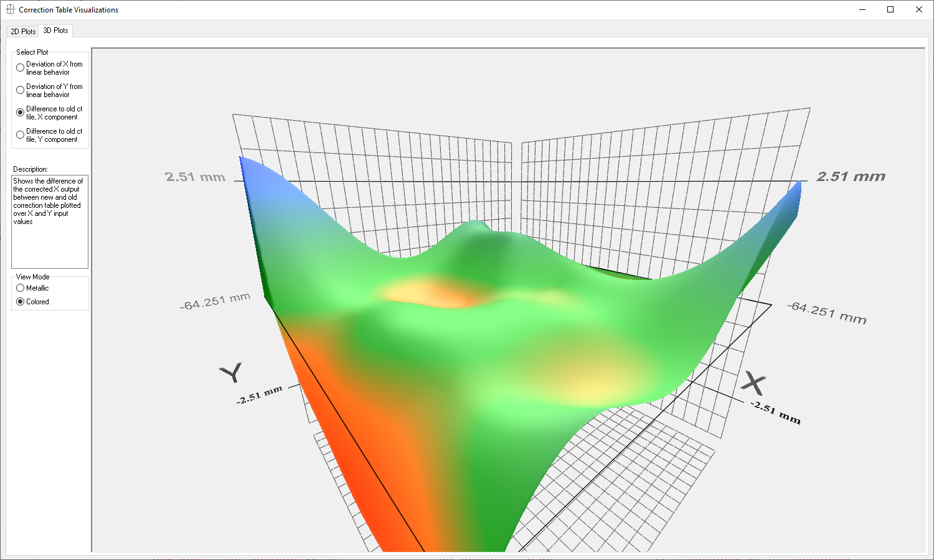Screen dimensions: 934x560
Task: Click the X axis letter in the plot
Action: click(x=753, y=383)
